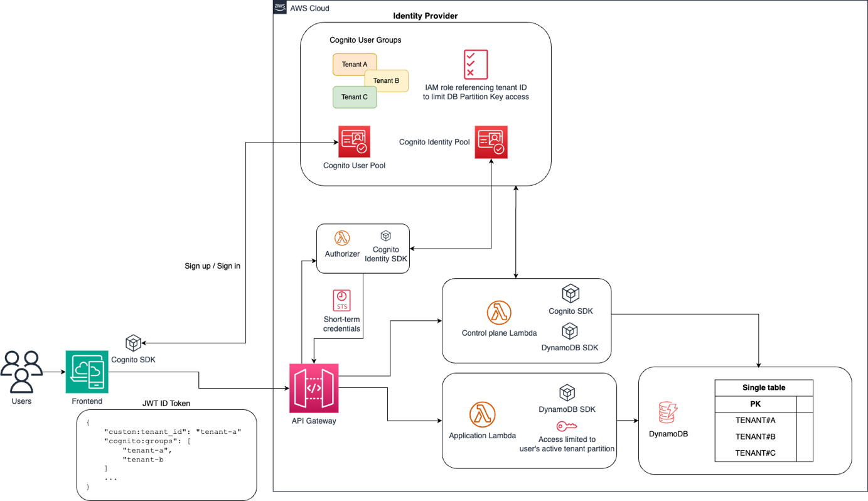
Task: Select the "custom:tenant_id" line in the JWT token
Action: (173, 431)
